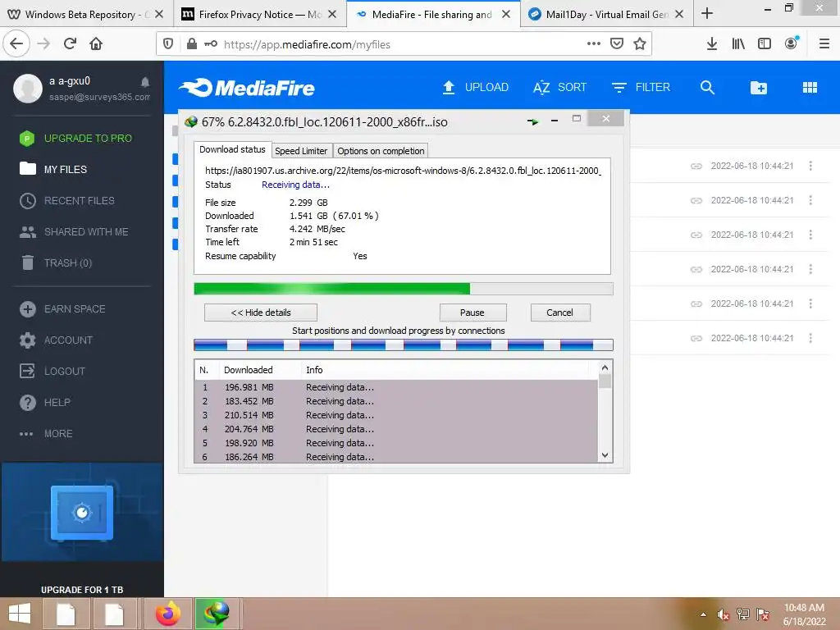Open Trash in sidebar
Image resolution: width=840 pixels, height=630 pixels.
[67, 262]
